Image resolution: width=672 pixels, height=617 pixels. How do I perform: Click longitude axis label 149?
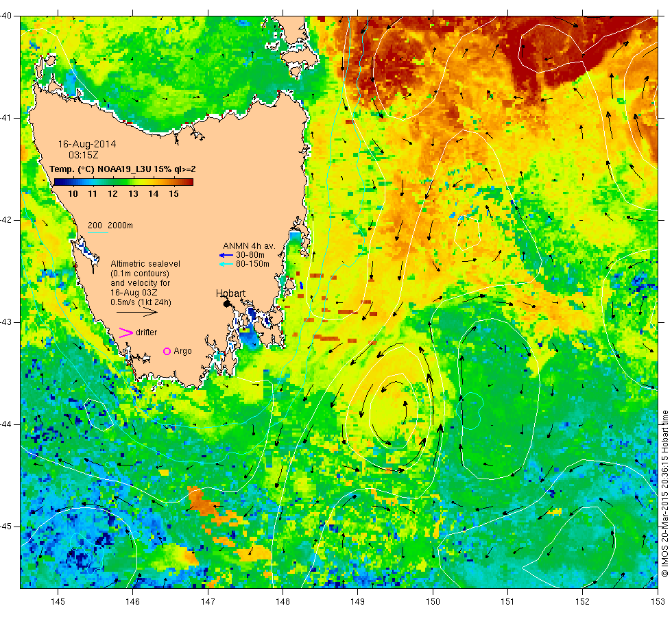(x=358, y=602)
